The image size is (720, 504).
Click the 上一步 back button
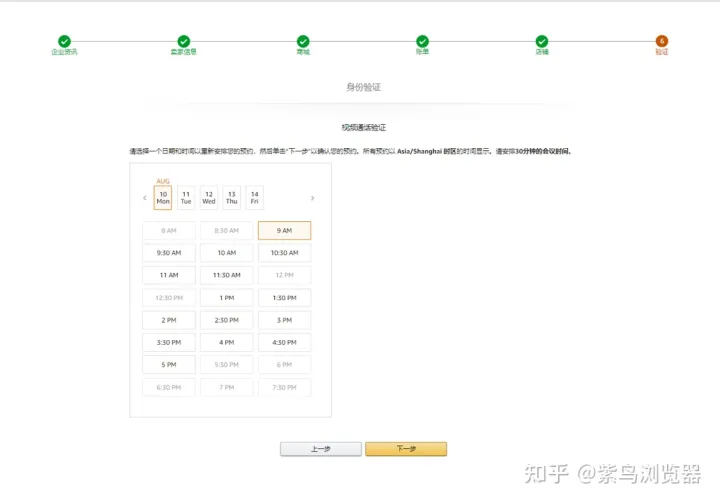320,450
